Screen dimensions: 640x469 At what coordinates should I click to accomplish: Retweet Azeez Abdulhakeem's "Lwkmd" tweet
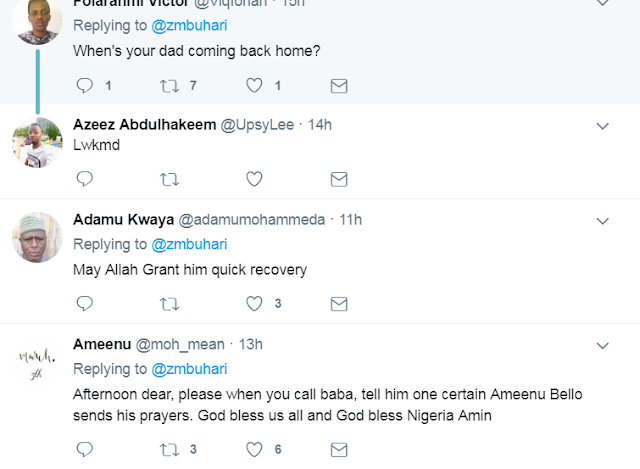click(169, 179)
